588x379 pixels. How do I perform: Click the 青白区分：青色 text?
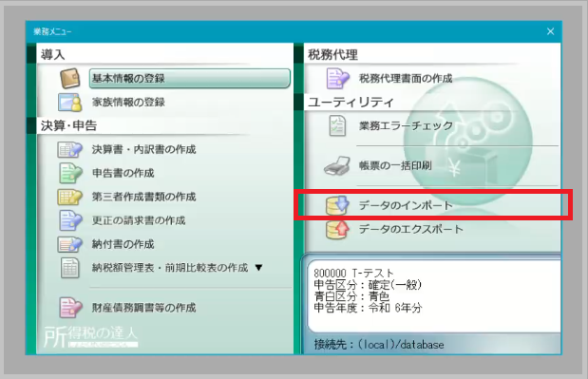coord(351,296)
